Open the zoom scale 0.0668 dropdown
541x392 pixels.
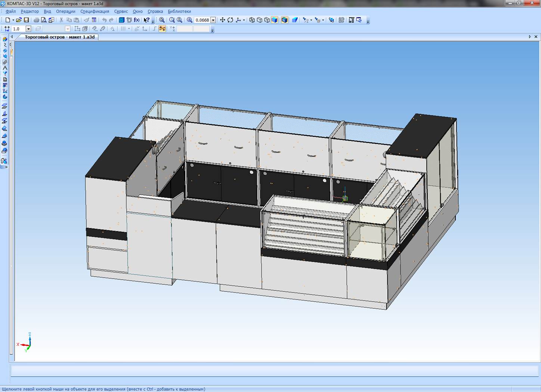[213, 20]
